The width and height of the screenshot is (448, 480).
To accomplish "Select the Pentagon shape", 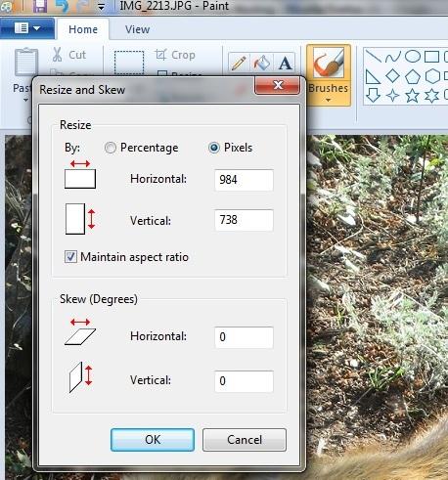I will [x=413, y=76].
